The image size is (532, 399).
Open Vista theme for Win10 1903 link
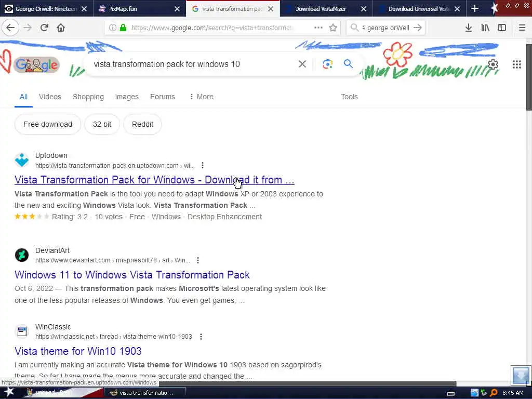click(78, 351)
